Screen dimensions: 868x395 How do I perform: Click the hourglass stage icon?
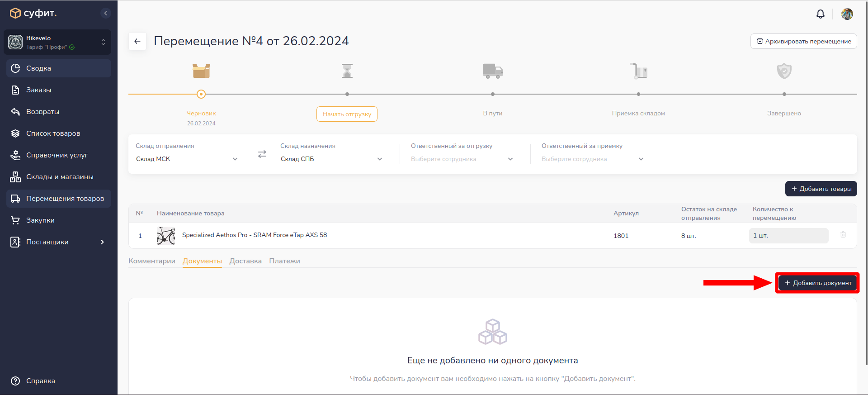347,71
